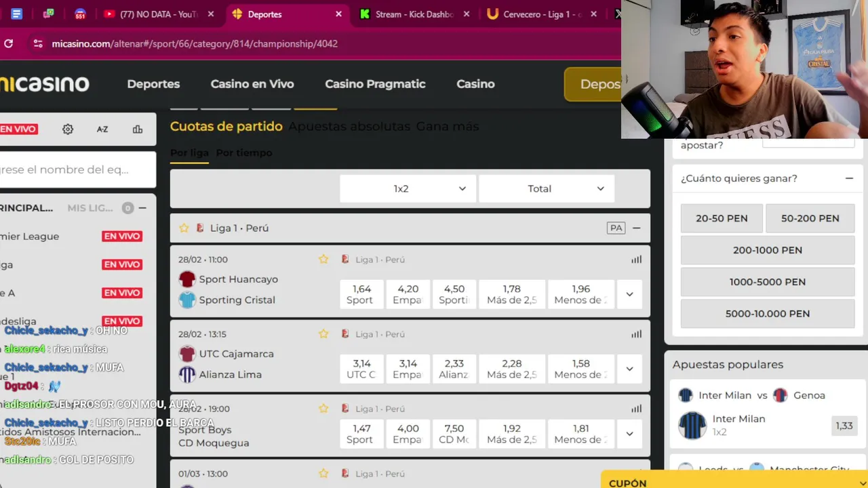Reload the page with the refresh icon
The image size is (868, 488).
click(8, 43)
